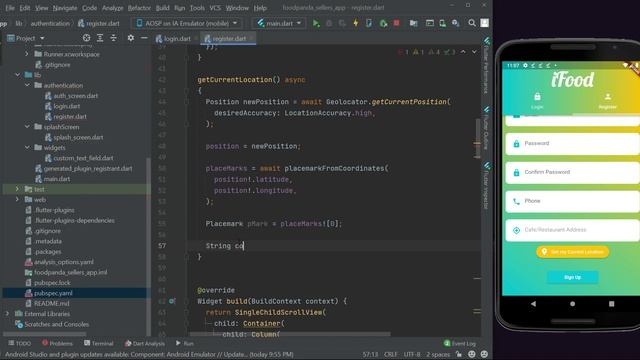640x360 pixels.
Task: Click the Sign Up button in emulator
Action: pyautogui.click(x=572, y=277)
